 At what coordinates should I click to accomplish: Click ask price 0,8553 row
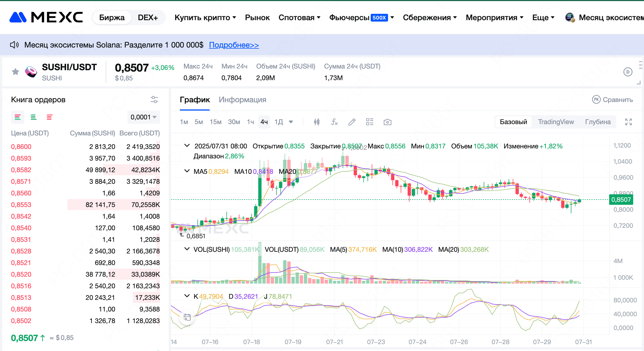click(85, 205)
